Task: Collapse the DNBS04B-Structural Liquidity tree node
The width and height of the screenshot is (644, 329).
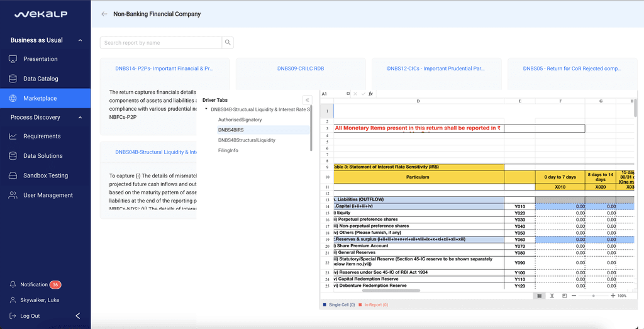Action: pos(206,109)
